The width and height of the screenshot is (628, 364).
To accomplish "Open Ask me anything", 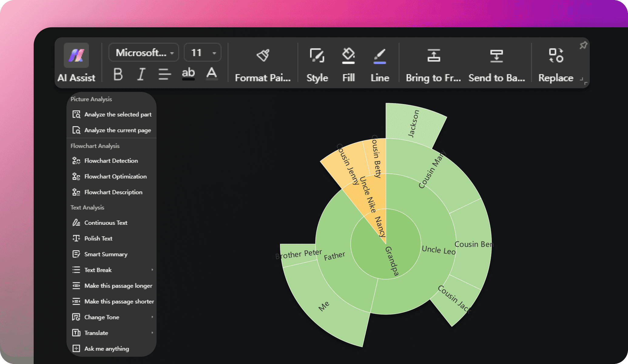I will click(x=112, y=349).
